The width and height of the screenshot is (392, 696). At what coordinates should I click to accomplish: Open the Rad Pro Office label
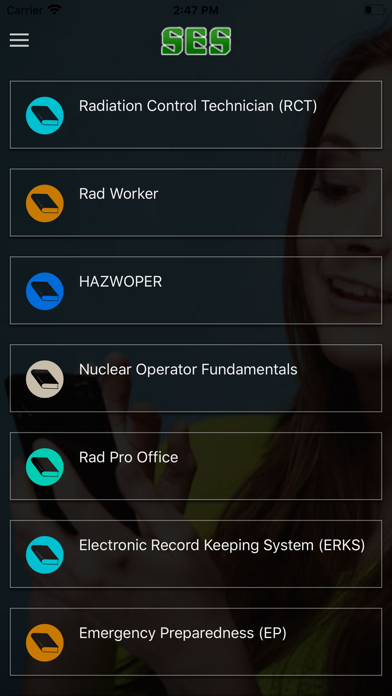pyautogui.click(x=129, y=458)
